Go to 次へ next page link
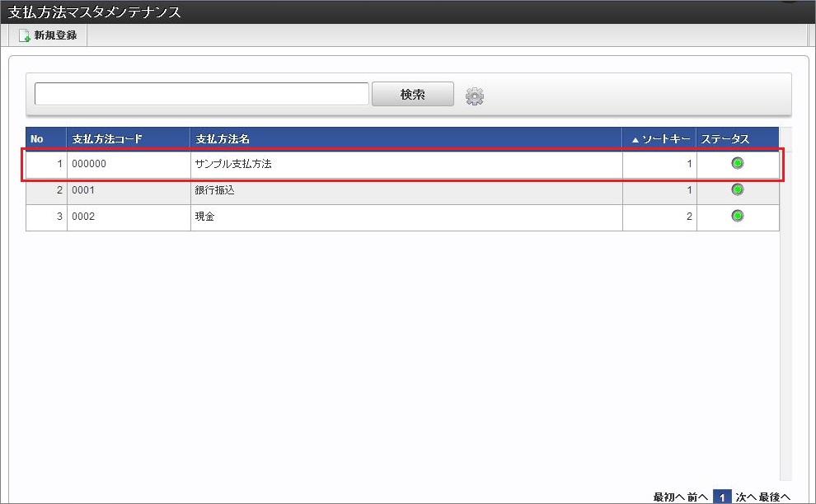The image size is (816, 504). point(746,497)
